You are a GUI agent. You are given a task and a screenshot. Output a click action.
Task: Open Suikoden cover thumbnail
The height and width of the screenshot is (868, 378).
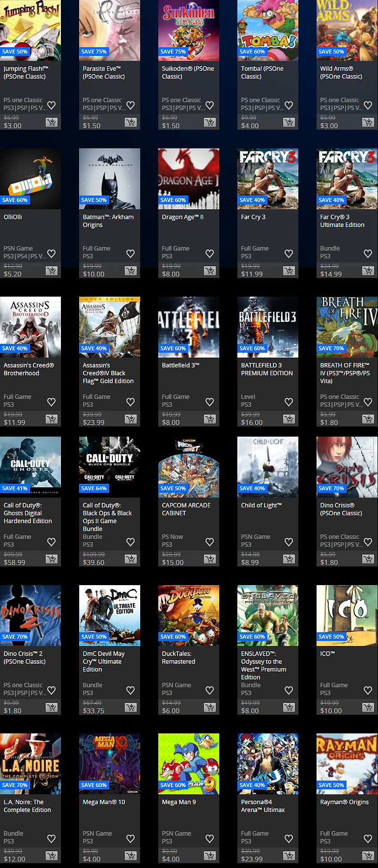[189, 30]
